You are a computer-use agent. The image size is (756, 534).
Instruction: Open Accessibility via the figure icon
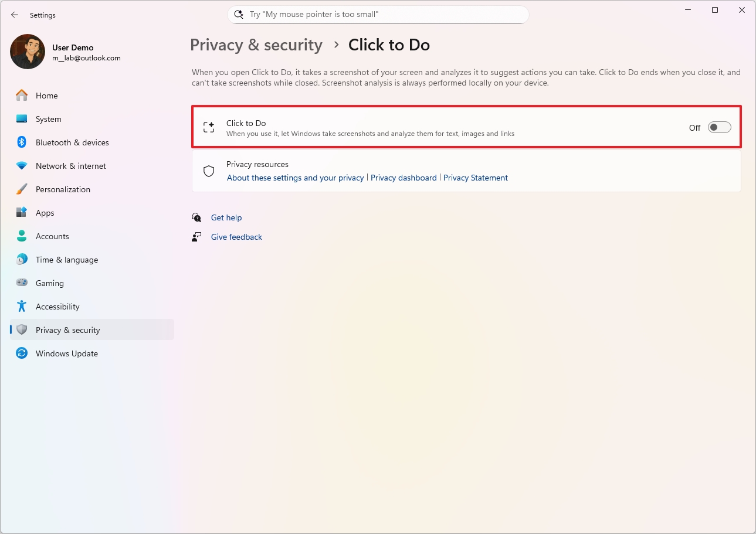coord(22,306)
